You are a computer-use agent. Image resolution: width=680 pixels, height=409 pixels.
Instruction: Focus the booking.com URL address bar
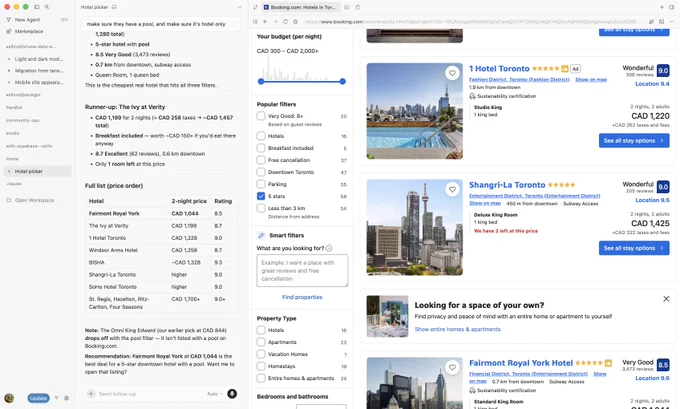(472, 21)
